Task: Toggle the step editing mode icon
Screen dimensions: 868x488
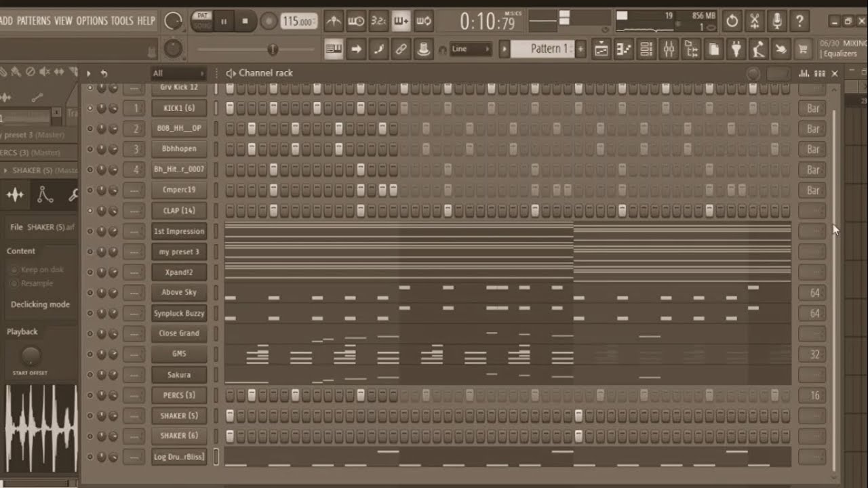Action: (x=379, y=49)
